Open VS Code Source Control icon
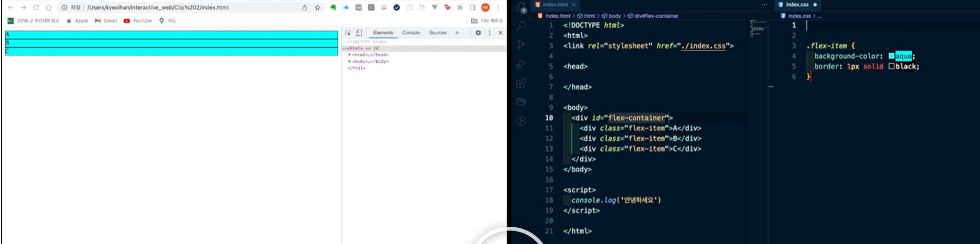Viewport: 980px width, 244px height. (521, 45)
